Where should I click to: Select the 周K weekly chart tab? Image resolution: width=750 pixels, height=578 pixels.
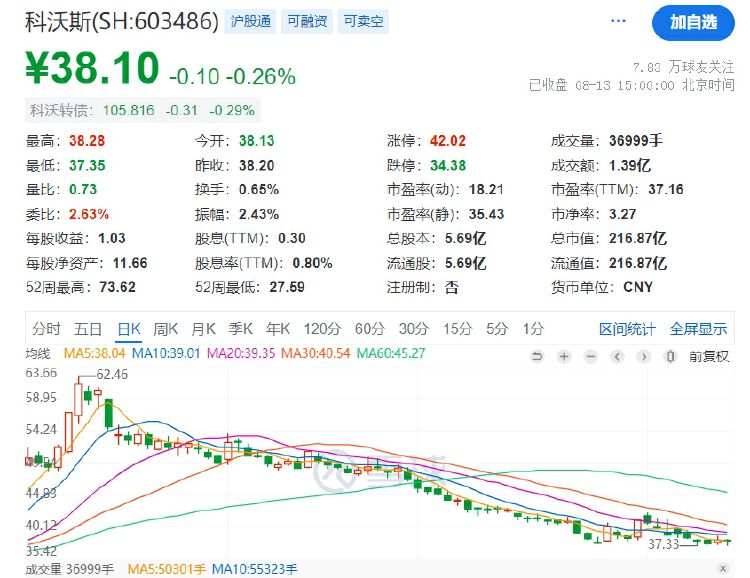(165, 329)
